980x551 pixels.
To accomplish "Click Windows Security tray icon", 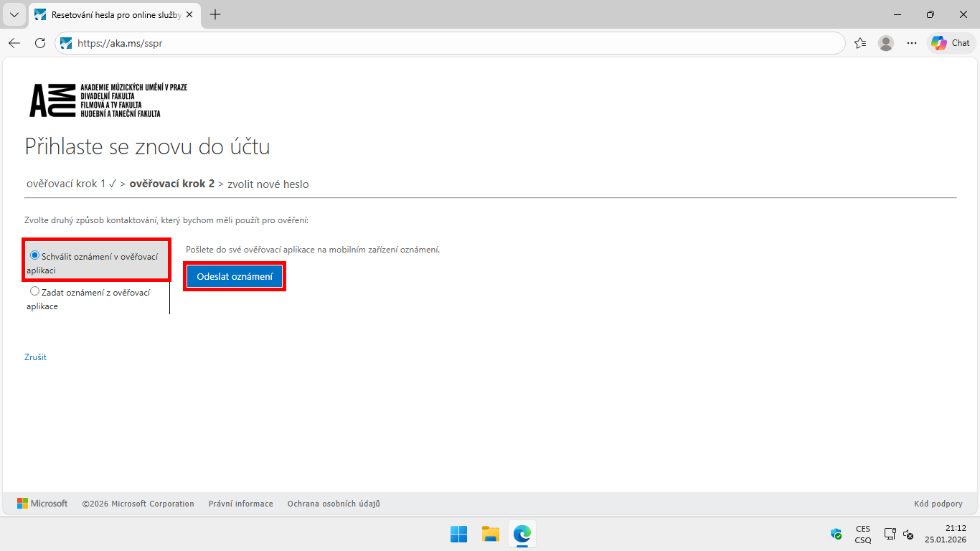I will [836, 534].
